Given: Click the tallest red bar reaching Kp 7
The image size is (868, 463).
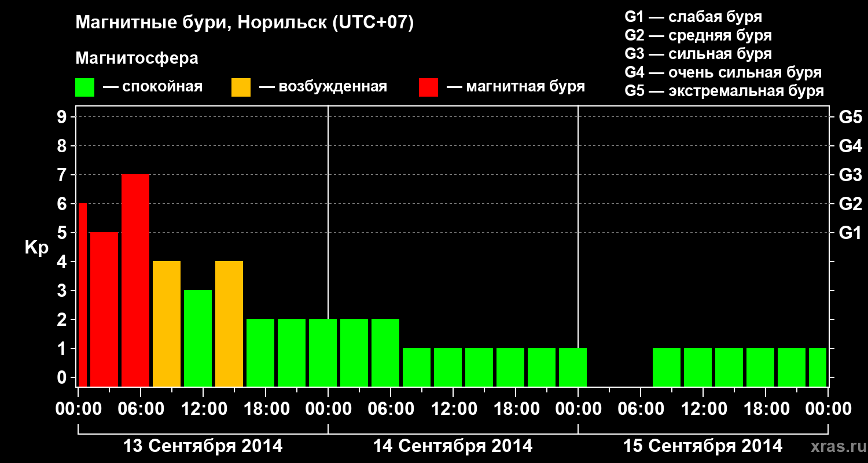Looking at the screenshot, I should pos(135,280).
